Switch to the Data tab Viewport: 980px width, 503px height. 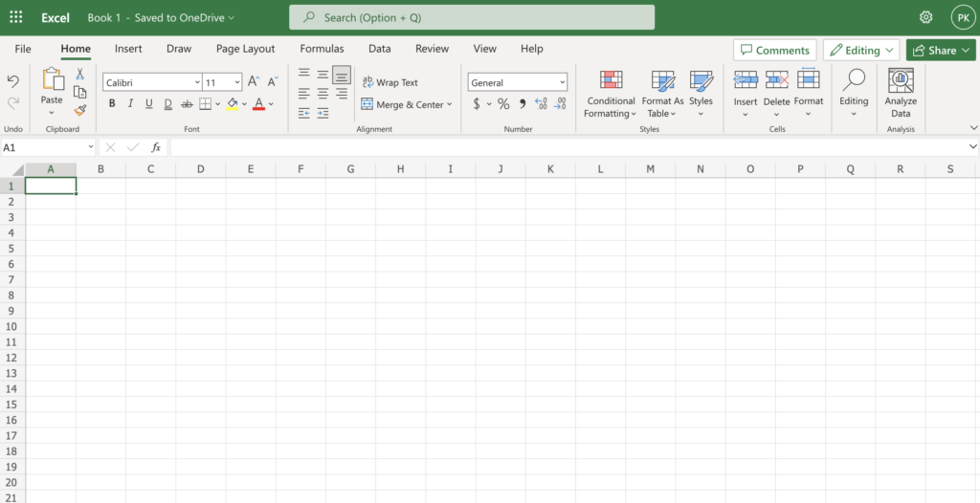pyautogui.click(x=379, y=49)
